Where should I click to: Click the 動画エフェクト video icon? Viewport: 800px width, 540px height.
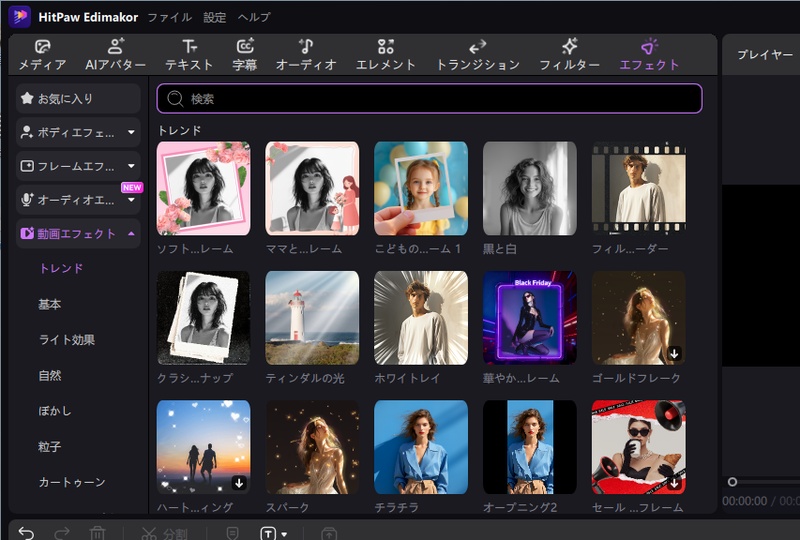click(27, 234)
